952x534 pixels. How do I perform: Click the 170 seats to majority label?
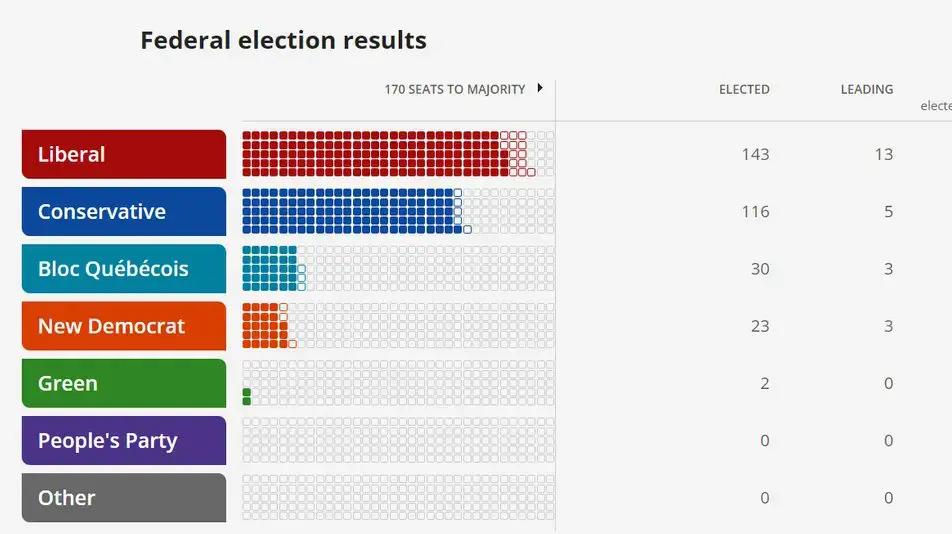[454, 89]
